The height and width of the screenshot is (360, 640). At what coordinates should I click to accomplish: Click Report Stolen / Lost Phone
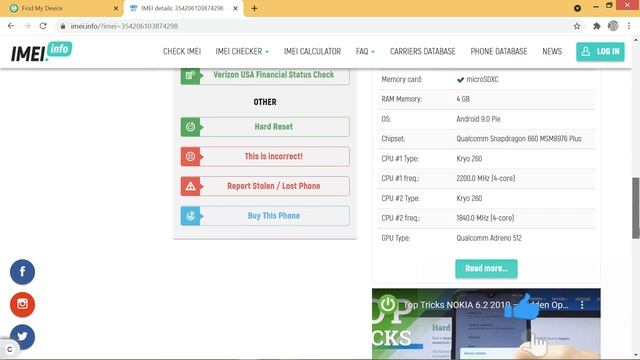(265, 186)
